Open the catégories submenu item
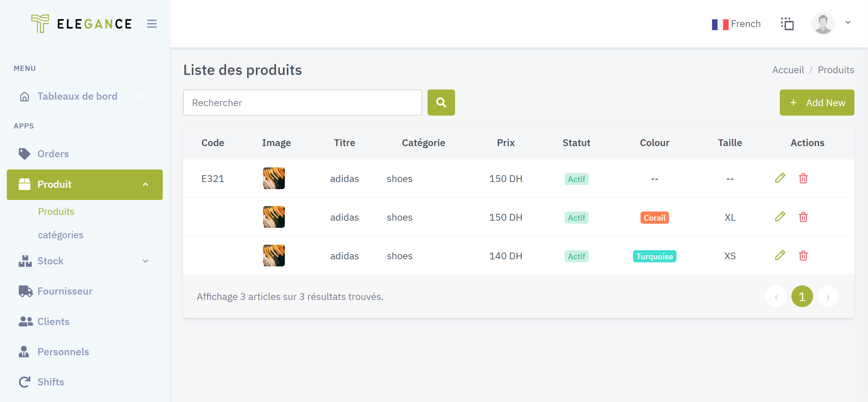868x402 pixels. pos(60,235)
